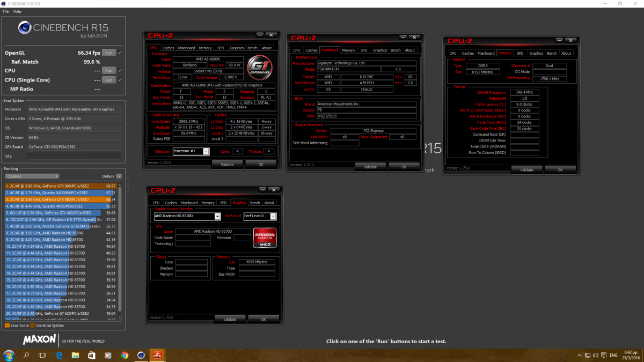Select ranking row ATI Radeon HD 5770
The height and width of the screenshot is (362, 644).
pos(61,219)
